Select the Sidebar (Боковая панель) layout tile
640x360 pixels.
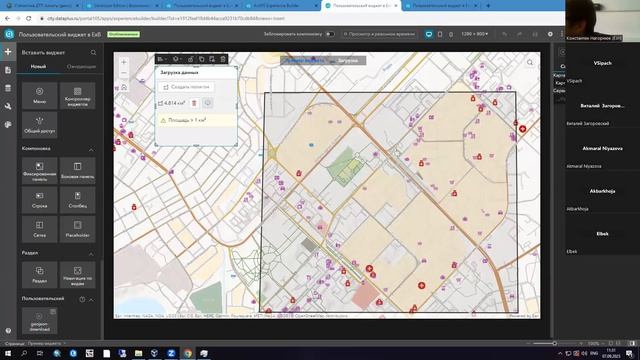(x=78, y=171)
